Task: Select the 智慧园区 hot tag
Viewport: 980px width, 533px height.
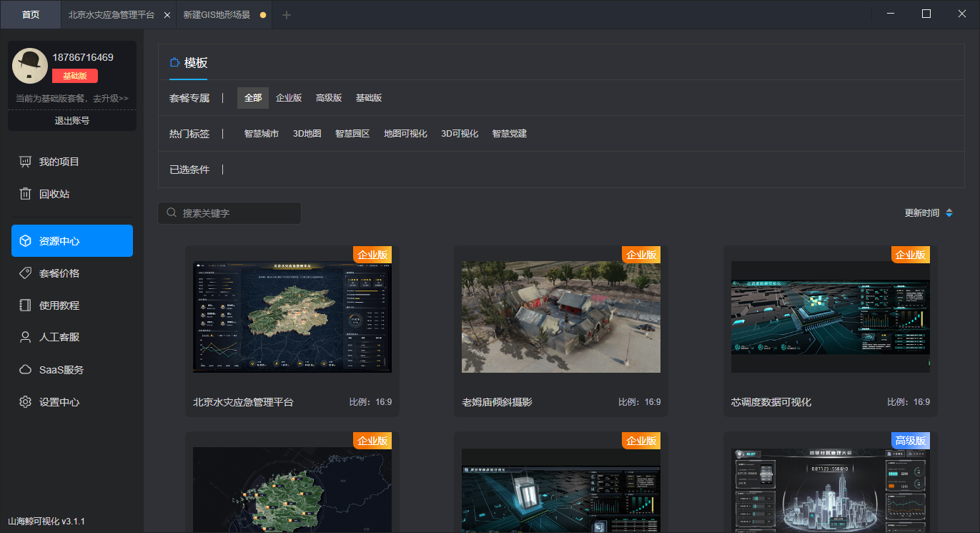Action: click(352, 134)
